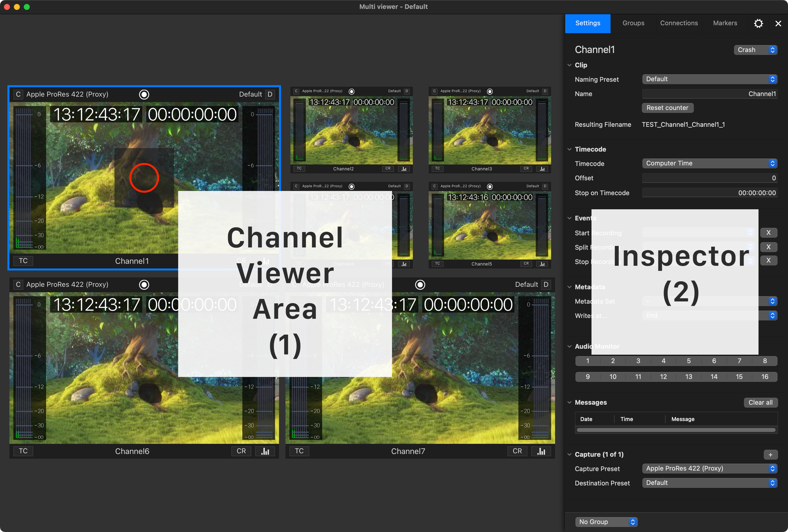788x532 pixels.
Task: Open the Write at dropdown
Action: [709, 316]
